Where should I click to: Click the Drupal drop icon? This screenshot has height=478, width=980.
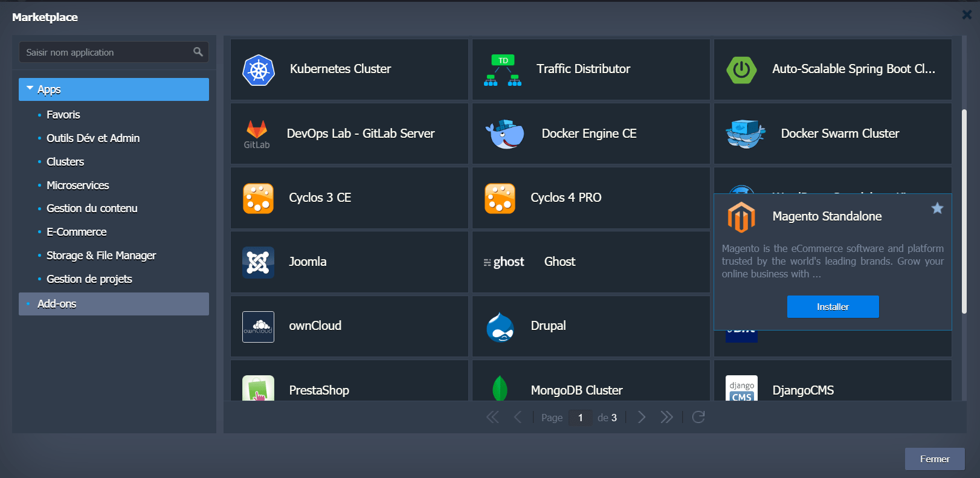pyautogui.click(x=500, y=327)
